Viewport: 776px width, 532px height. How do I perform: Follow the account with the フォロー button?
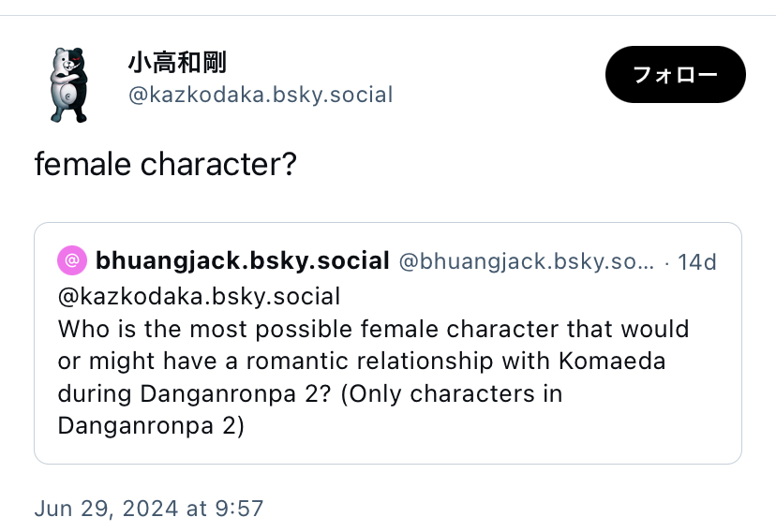click(675, 75)
